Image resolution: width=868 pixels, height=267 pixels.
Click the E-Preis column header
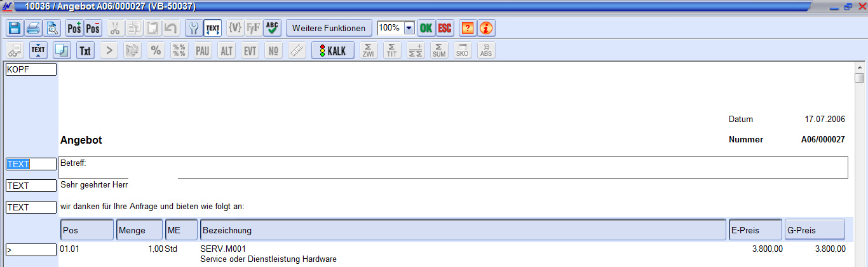click(755, 230)
